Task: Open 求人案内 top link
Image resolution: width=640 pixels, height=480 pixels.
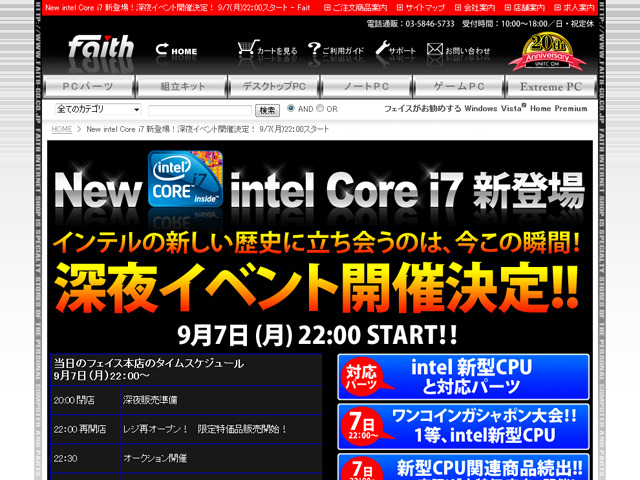Action: coord(574,7)
